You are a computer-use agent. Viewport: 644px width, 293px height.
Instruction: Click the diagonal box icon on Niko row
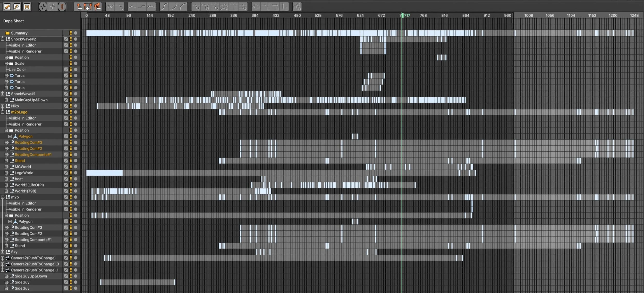point(66,106)
